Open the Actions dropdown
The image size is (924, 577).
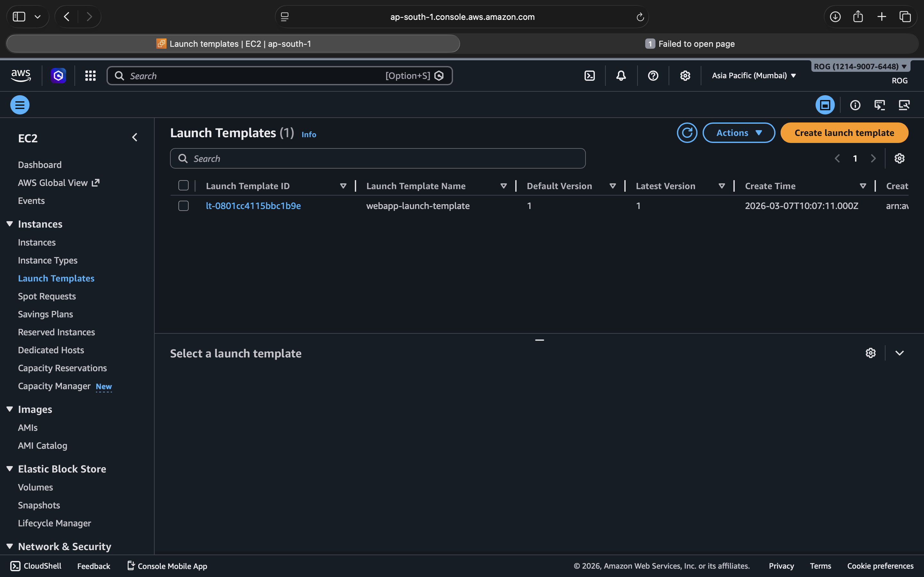click(739, 133)
